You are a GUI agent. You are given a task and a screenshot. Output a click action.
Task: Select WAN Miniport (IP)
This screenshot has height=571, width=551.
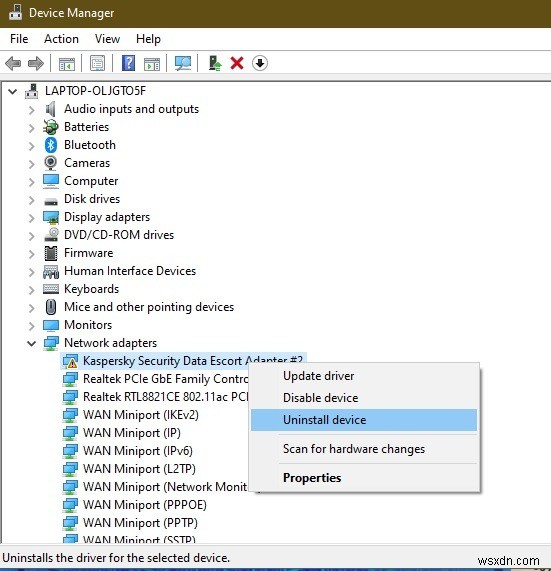pos(132,433)
